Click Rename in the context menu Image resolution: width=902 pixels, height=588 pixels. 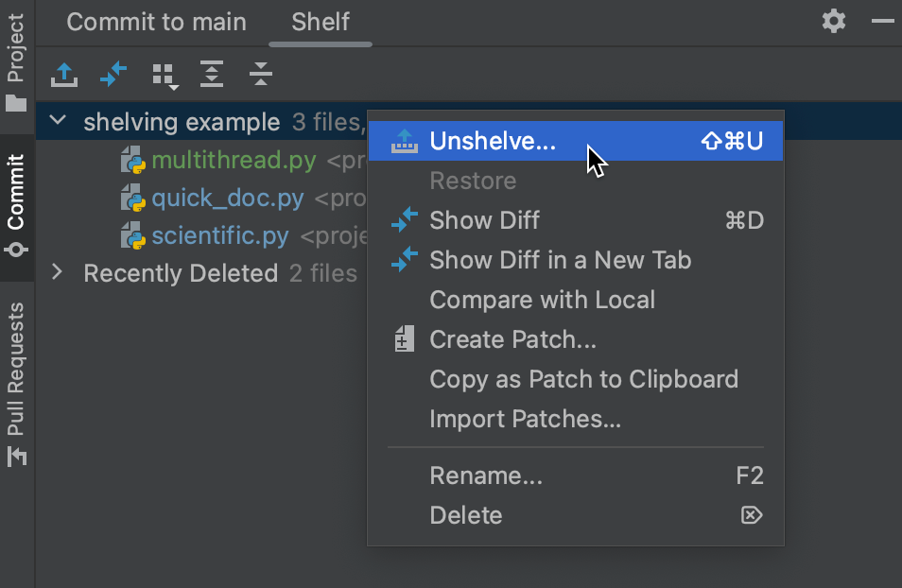[486, 476]
